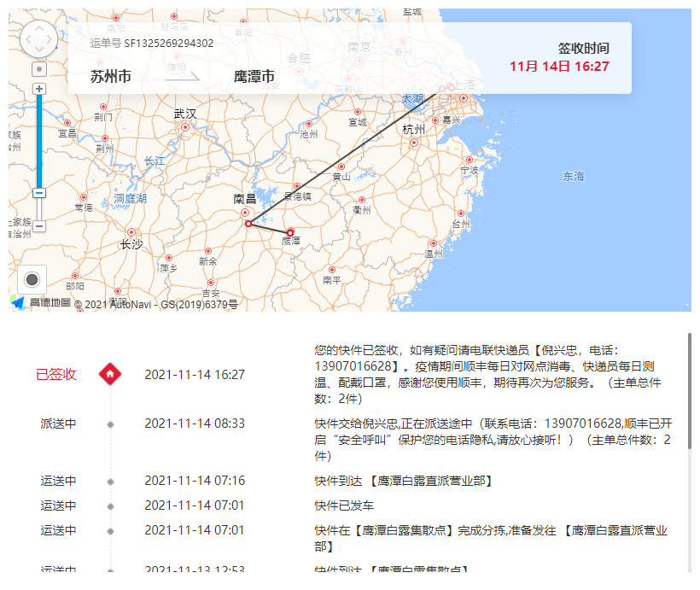Click the 武汉 city marker
Image resolution: width=700 pixels, height=590 pixels.
tap(185, 127)
